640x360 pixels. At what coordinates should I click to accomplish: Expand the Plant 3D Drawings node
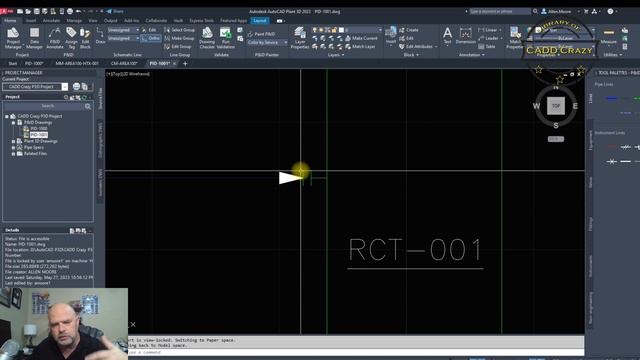(13, 141)
